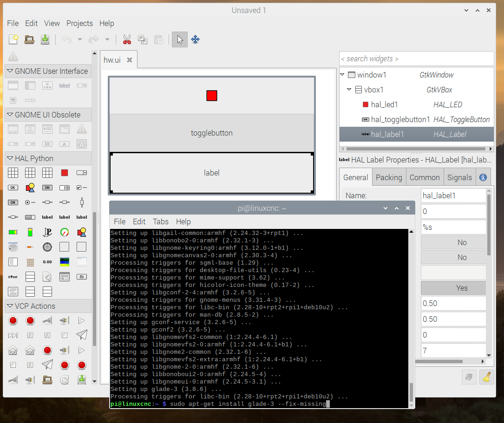Click togglebutton in the design canvas
Image resolution: width=504 pixels, height=423 pixels.
point(212,133)
